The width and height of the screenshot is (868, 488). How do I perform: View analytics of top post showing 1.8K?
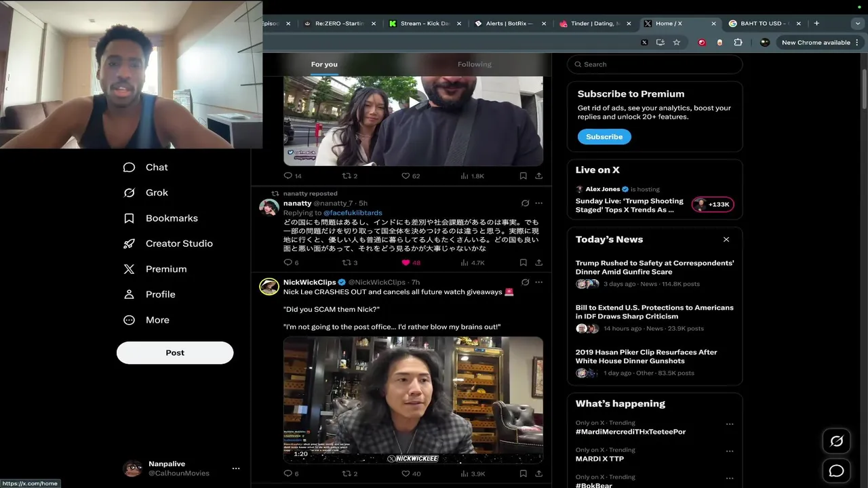tap(472, 176)
